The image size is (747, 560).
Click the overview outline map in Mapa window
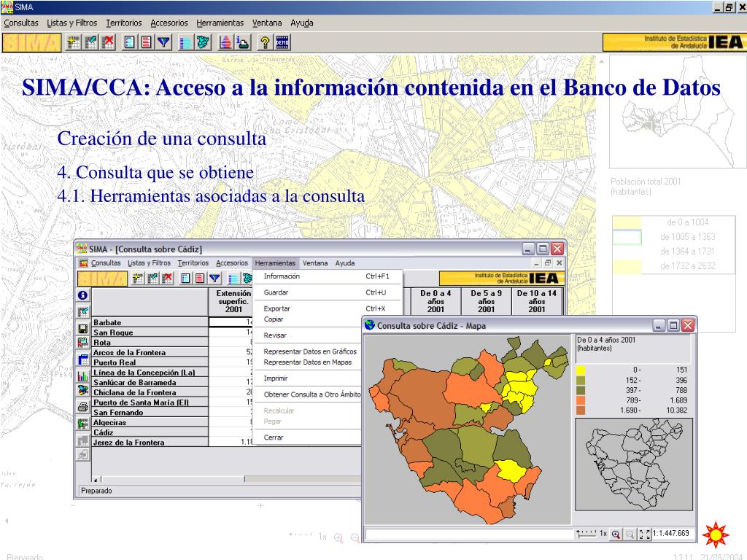pos(634,464)
